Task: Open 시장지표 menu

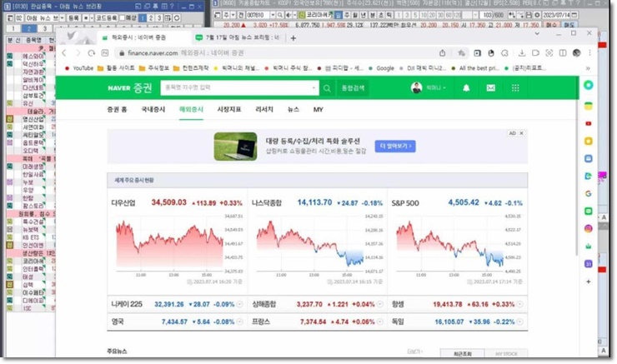Action: point(229,109)
